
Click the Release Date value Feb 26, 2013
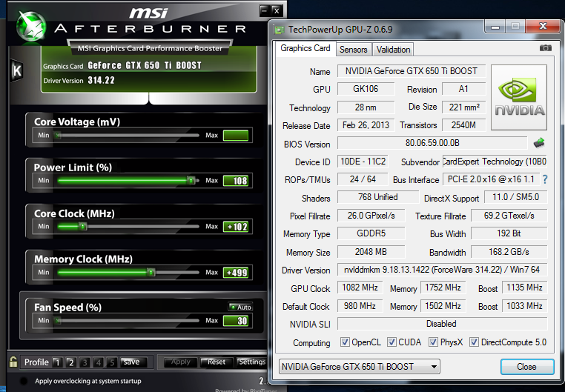pos(366,125)
